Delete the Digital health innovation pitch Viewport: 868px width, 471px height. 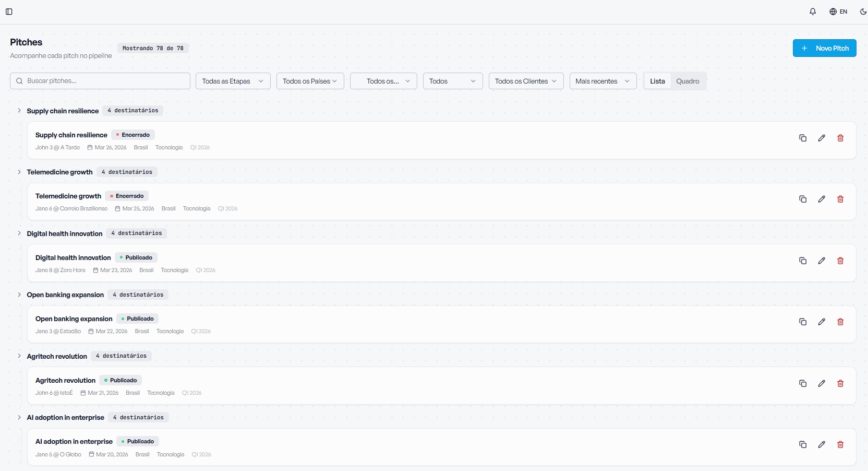coord(840,261)
